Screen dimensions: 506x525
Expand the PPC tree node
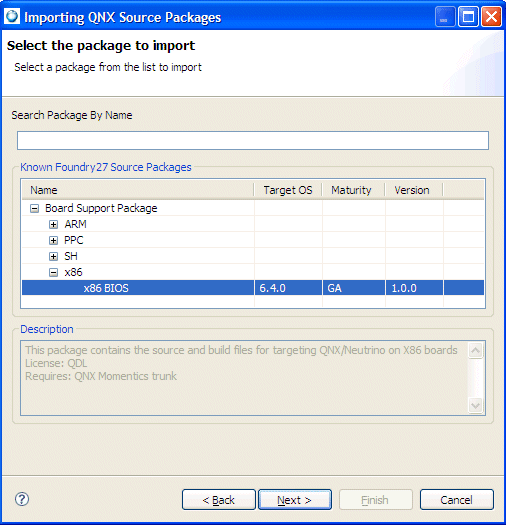(x=53, y=240)
